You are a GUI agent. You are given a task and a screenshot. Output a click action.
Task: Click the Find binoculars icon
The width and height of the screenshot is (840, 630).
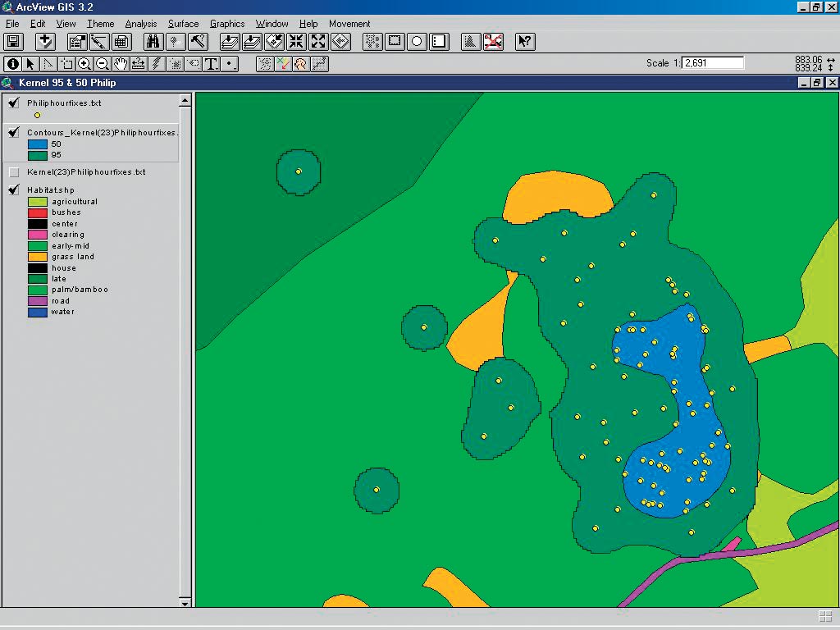[x=153, y=42]
